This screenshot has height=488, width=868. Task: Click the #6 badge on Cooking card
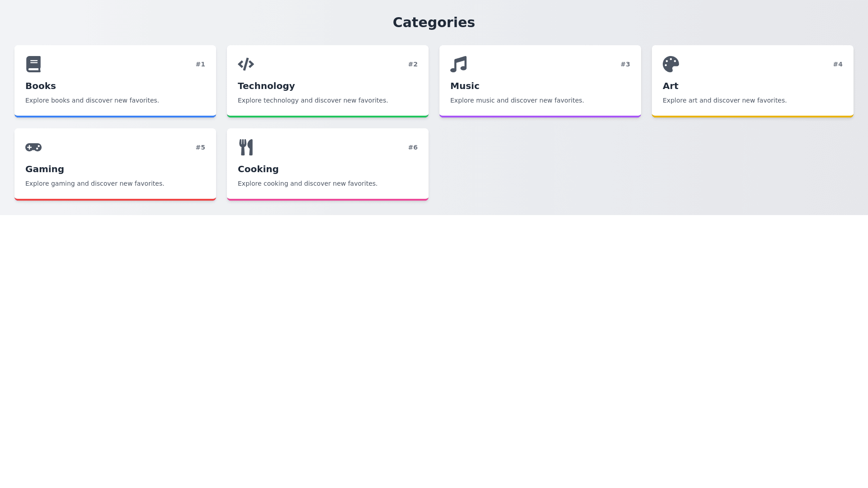(x=413, y=147)
